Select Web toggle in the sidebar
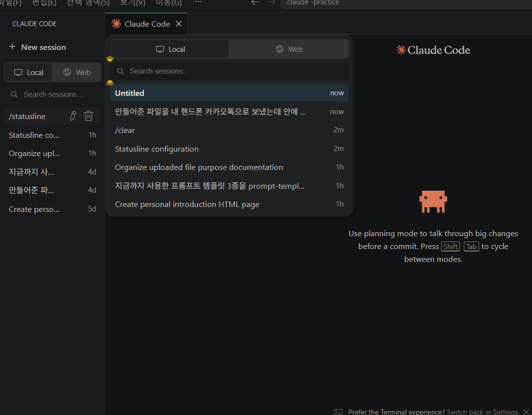 pos(77,72)
